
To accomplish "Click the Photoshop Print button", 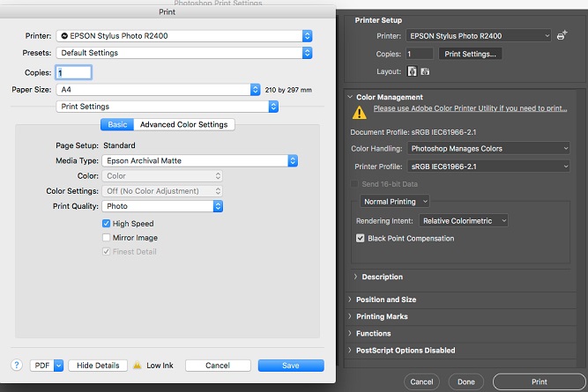I will point(540,382).
